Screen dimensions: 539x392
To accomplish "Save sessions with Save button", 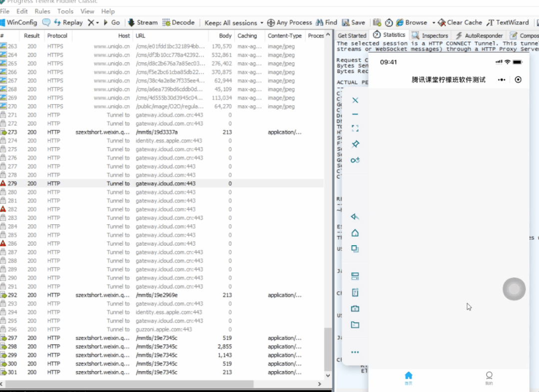I will point(353,22).
